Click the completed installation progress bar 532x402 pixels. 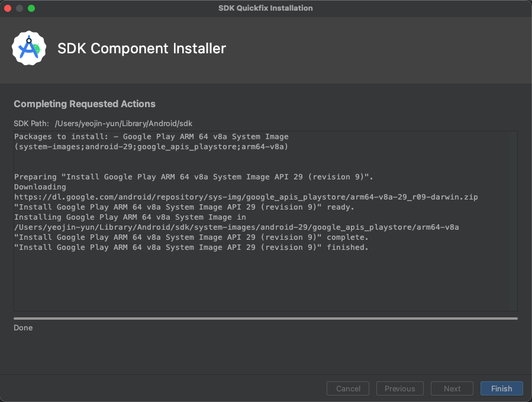[266, 319]
